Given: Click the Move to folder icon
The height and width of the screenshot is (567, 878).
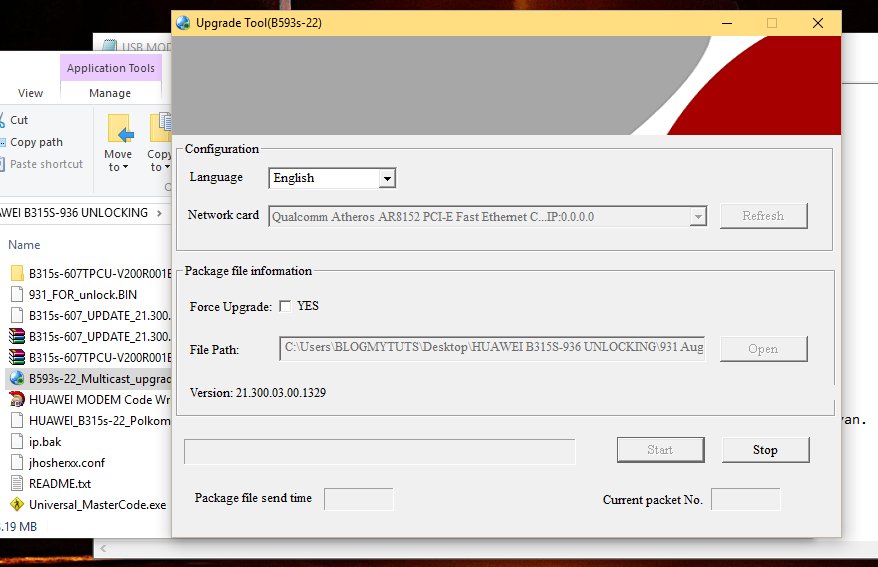Looking at the screenshot, I should point(120,129).
